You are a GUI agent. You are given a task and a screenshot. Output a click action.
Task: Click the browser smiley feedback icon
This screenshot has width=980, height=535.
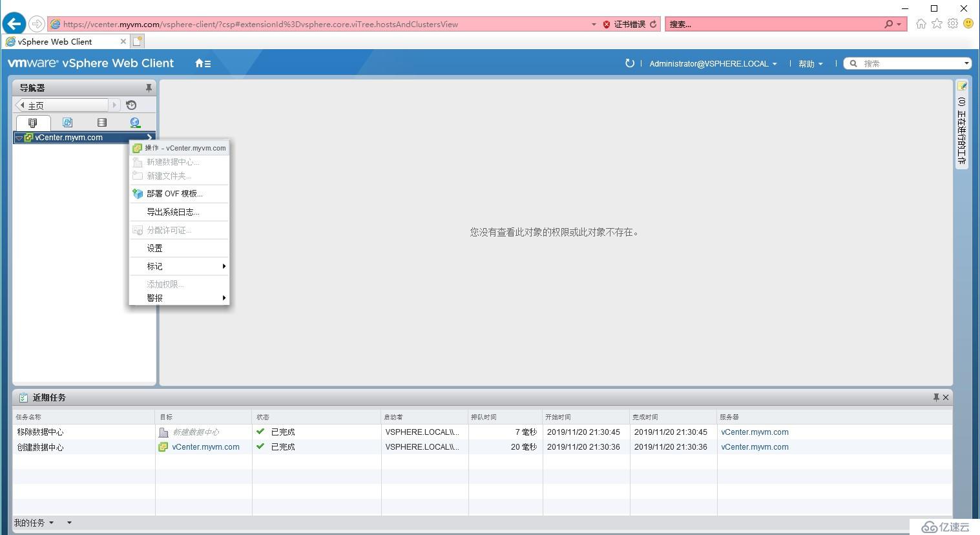tap(968, 23)
